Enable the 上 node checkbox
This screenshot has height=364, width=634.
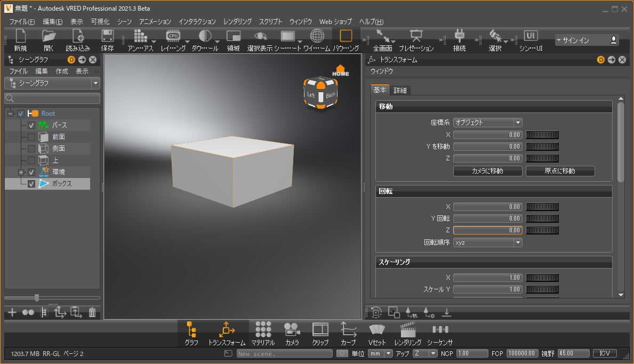point(31,160)
